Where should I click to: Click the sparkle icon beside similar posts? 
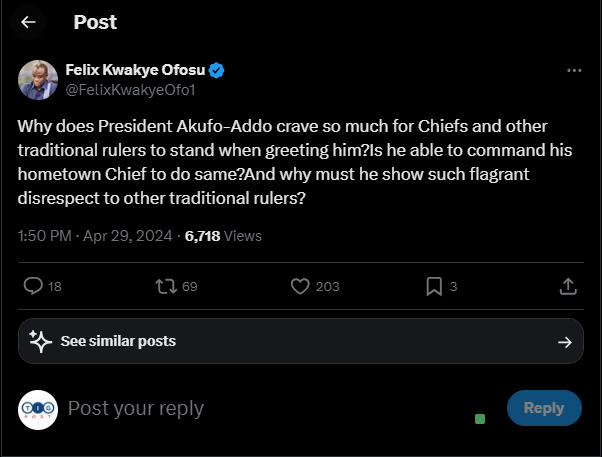point(40,341)
